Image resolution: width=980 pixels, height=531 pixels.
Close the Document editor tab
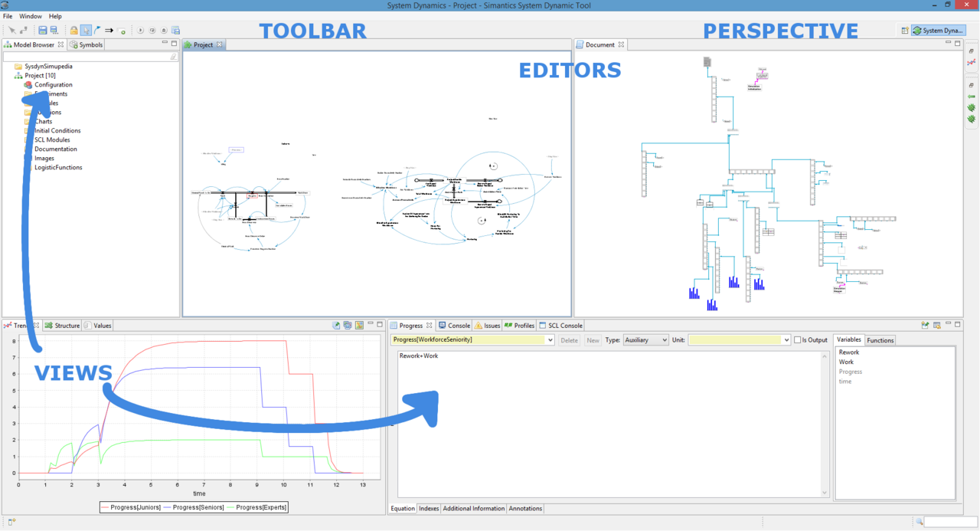tap(621, 44)
